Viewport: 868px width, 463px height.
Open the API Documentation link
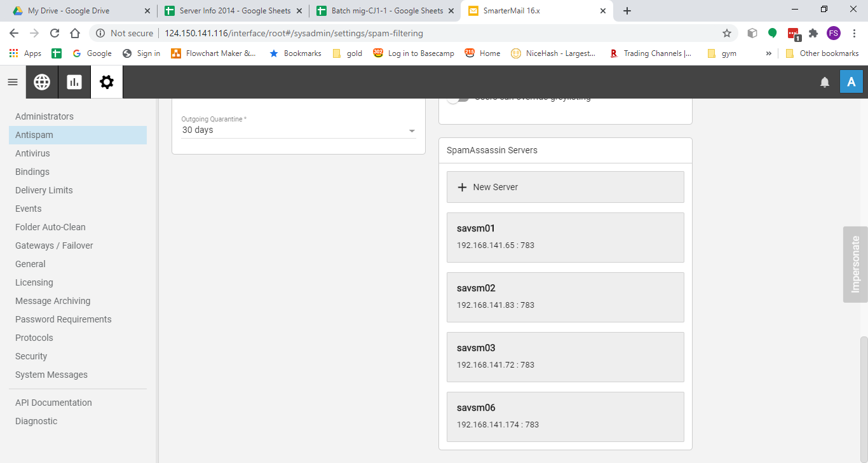click(x=53, y=403)
